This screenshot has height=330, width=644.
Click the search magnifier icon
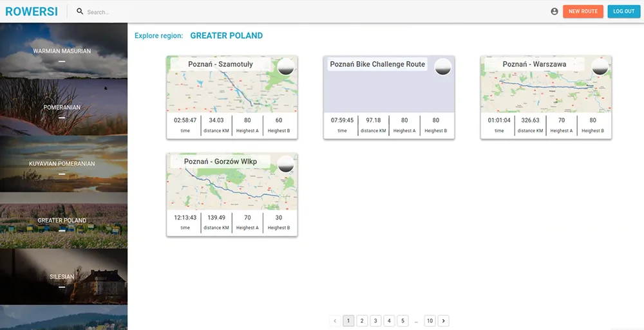(x=80, y=12)
